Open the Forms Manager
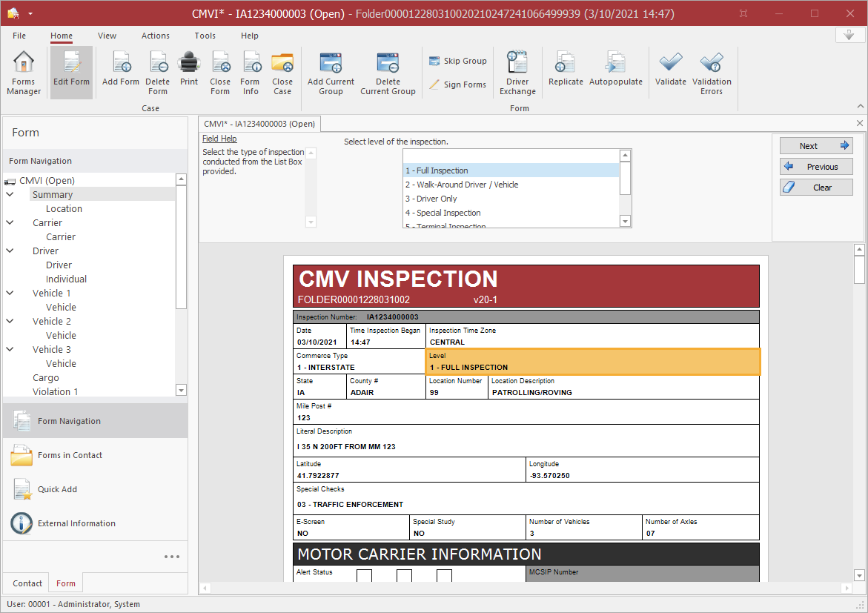 [24, 73]
